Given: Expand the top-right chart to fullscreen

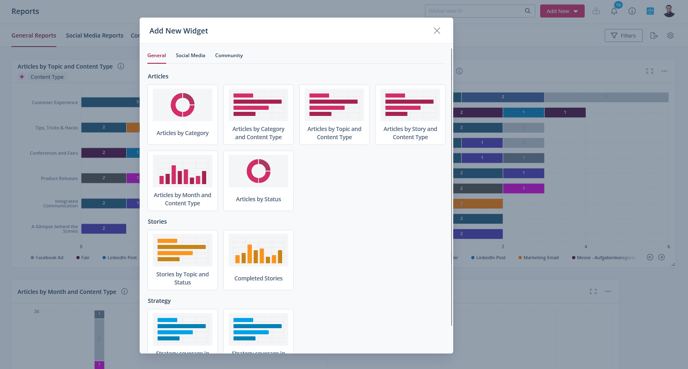Looking at the screenshot, I should [x=649, y=71].
